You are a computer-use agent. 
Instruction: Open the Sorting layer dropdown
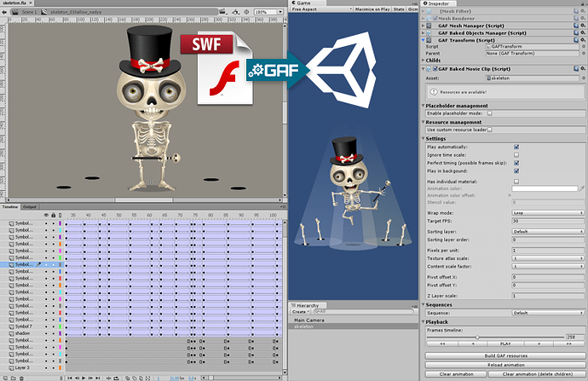tap(548, 231)
